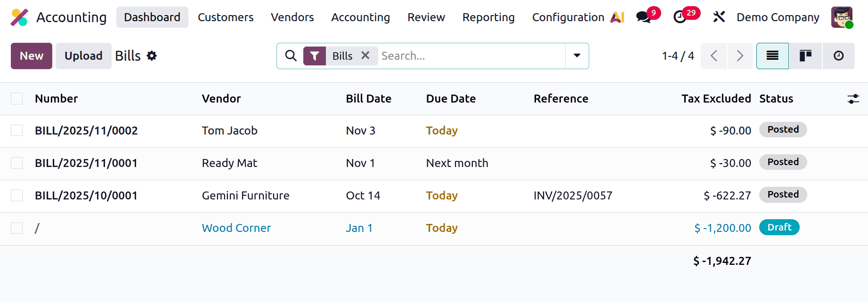
Task: Tick the checkbox on the Wood Corner row
Action: click(16, 228)
